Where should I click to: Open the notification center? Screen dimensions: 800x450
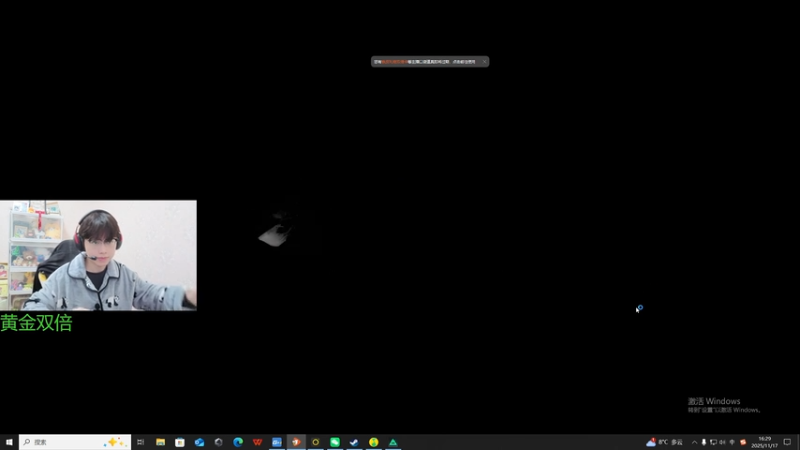click(x=787, y=442)
